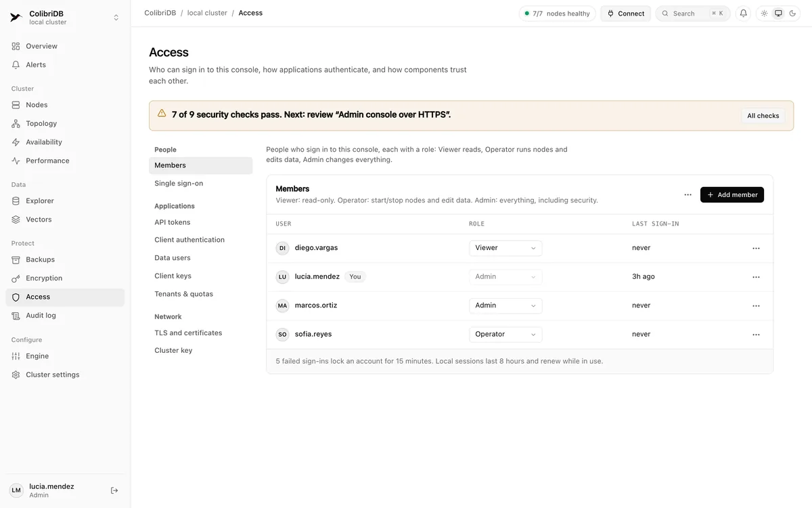Click the ROLE column header
The height and width of the screenshot is (508, 812).
476,224
